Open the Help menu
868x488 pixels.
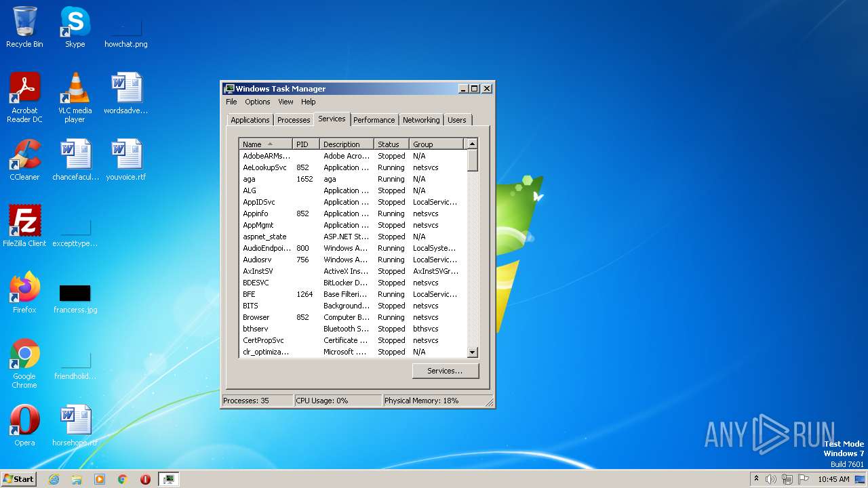[x=309, y=102]
